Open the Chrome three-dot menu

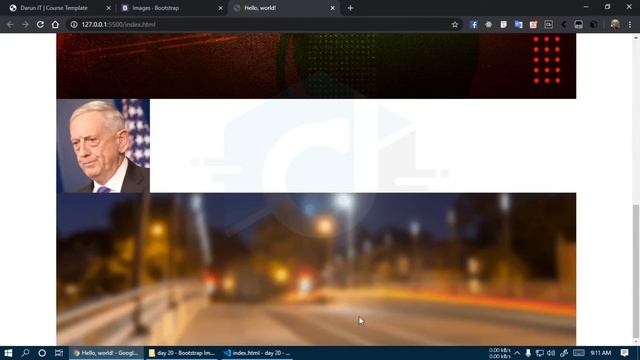click(630, 24)
